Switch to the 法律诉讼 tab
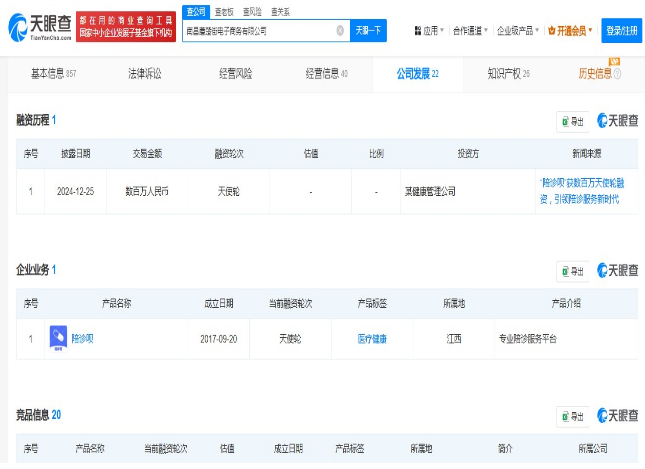 pos(144,74)
